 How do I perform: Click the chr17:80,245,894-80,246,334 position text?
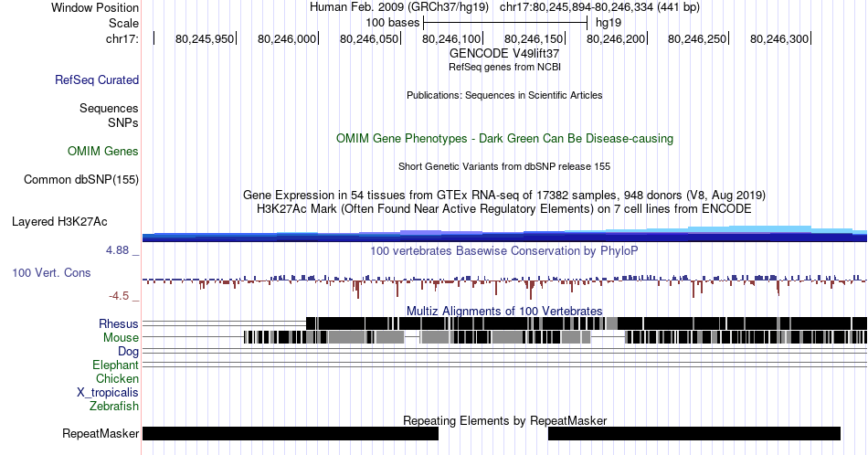point(599,7)
